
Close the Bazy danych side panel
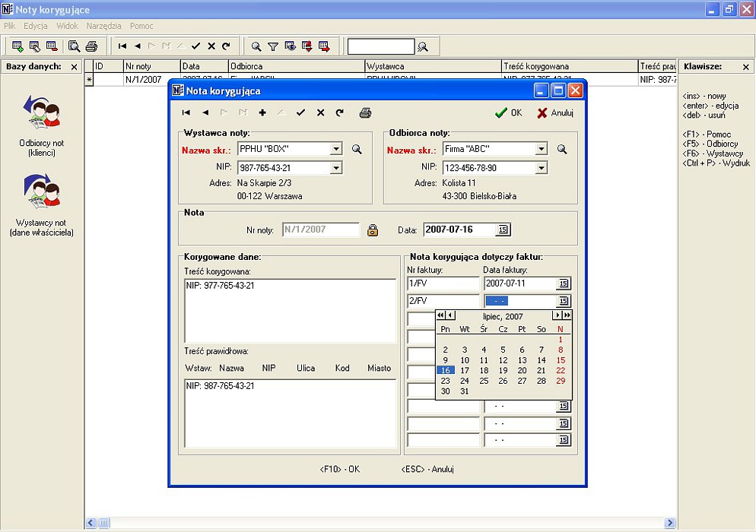[74, 67]
